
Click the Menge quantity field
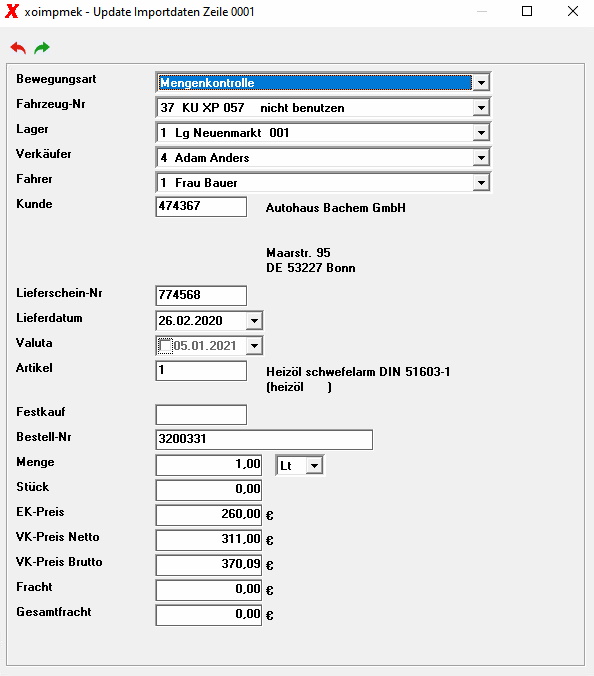pos(209,465)
